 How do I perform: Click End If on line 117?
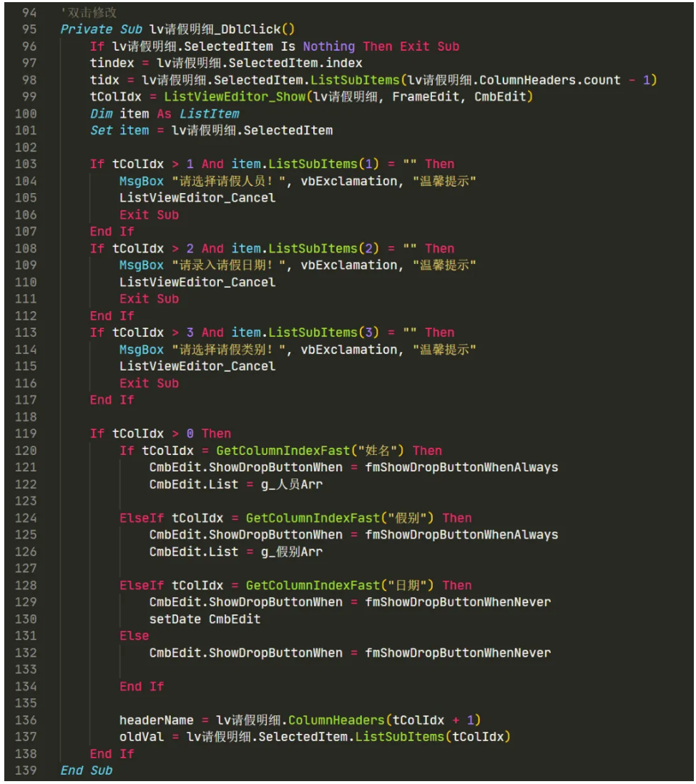(x=112, y=400)
